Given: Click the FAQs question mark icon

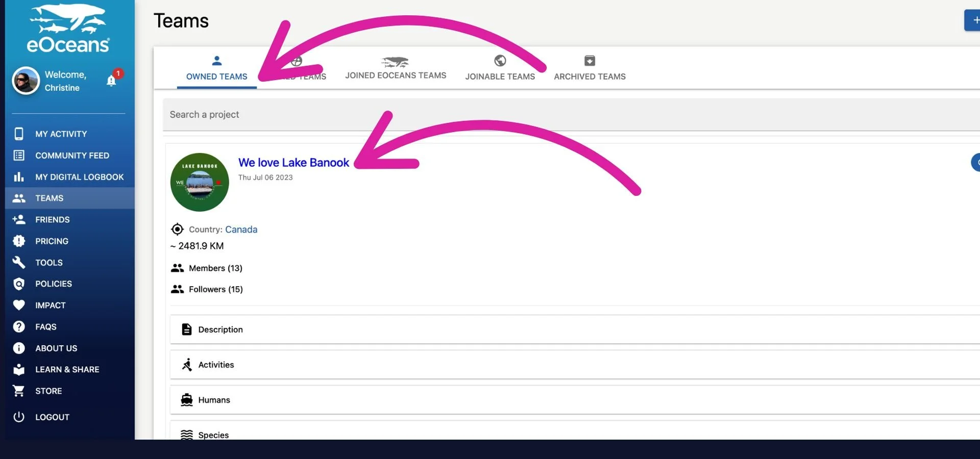Looking at the screenshot, I should (19, 326).
